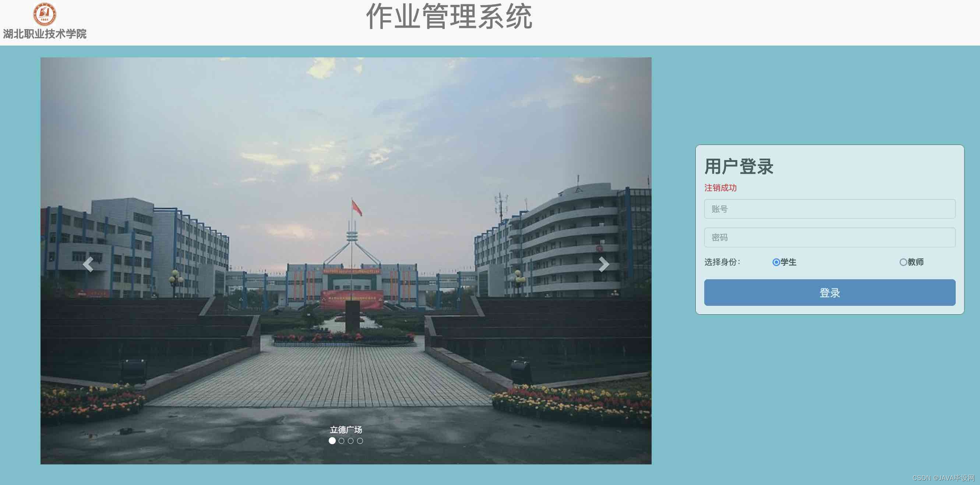This screenshot has width=980, height=485.
Task: Jump to the third carousel indicator dot
Action: click(350, 440)
